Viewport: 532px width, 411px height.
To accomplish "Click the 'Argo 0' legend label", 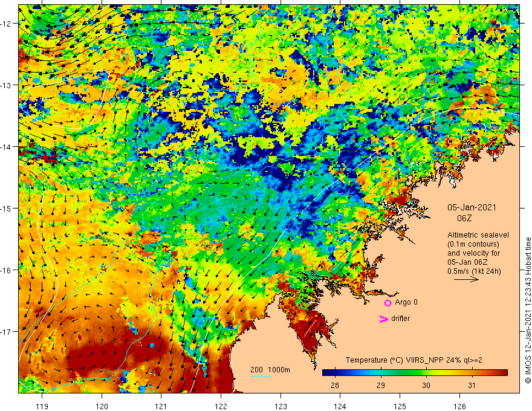I will (406, 302).
